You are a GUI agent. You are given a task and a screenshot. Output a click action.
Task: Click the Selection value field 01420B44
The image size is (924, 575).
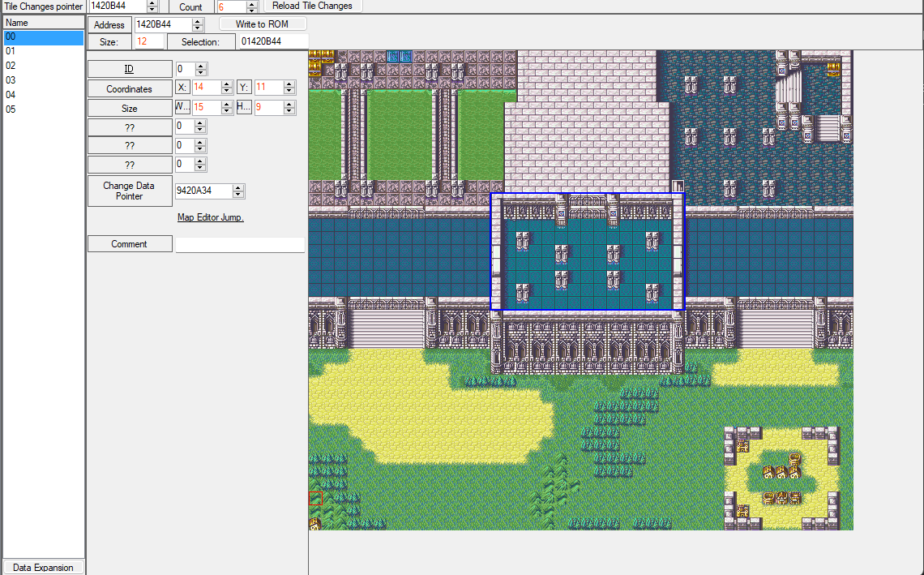tap(273, 42)
